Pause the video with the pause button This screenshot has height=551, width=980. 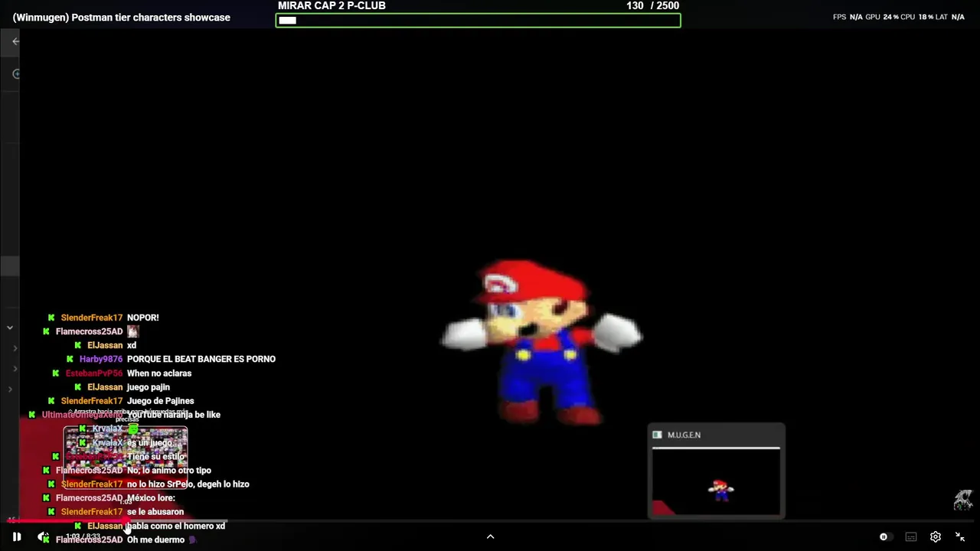[x=17, y=537]
